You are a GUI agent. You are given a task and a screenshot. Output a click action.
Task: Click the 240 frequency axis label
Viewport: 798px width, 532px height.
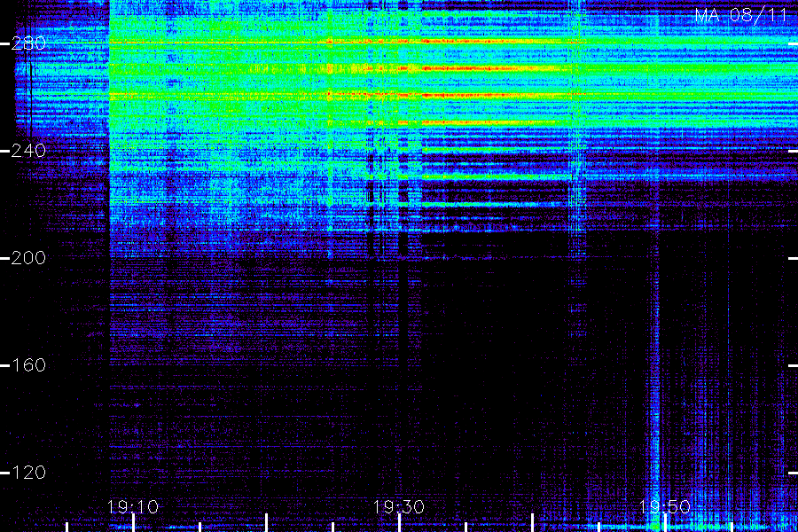point(28,151)
